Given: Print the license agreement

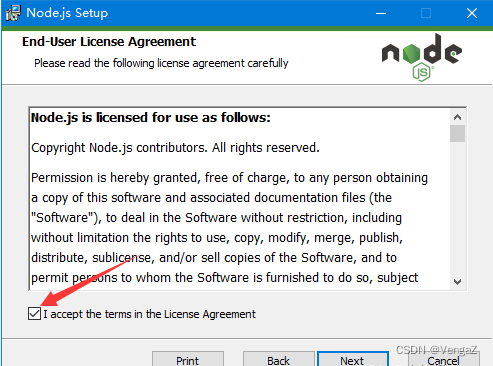Looking at the screenshot, I should [x=188, y=359].
